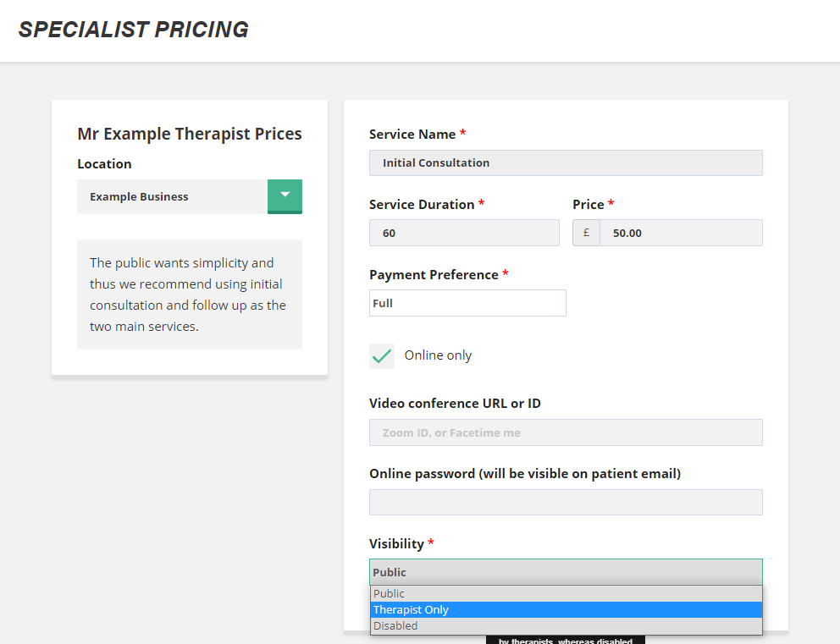Click the Service Name input field
Viewport: 840px width, 644px height.
pyautogui.click(x=566, y=162)
